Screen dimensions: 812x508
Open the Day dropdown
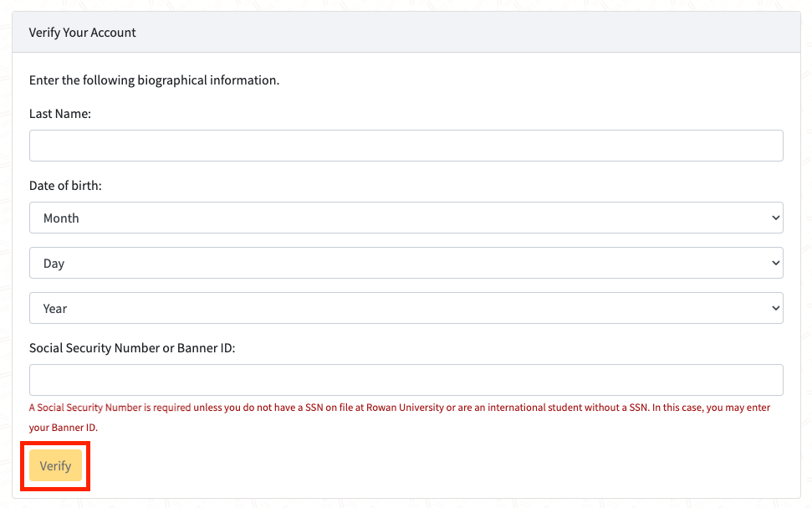(406, 263)
